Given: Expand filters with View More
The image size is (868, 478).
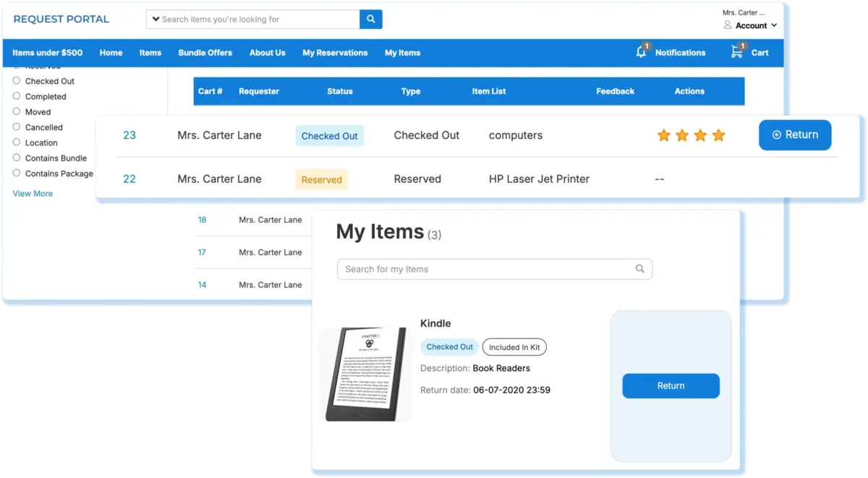Looking at the screenshot, I should (33, 194).
